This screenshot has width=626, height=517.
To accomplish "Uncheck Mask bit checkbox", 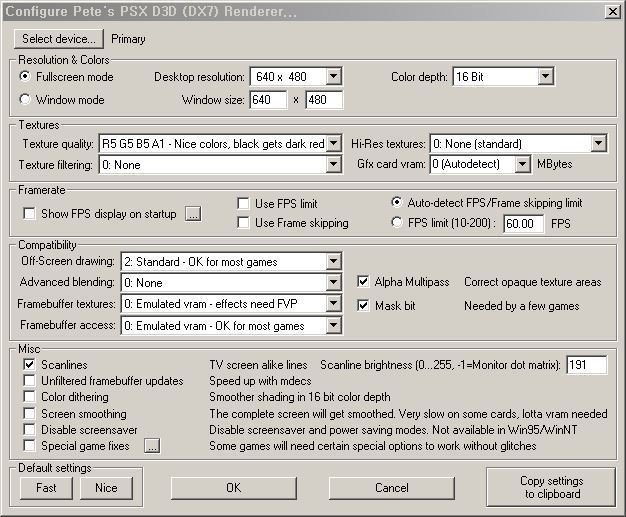I will [x=363, y=305].
